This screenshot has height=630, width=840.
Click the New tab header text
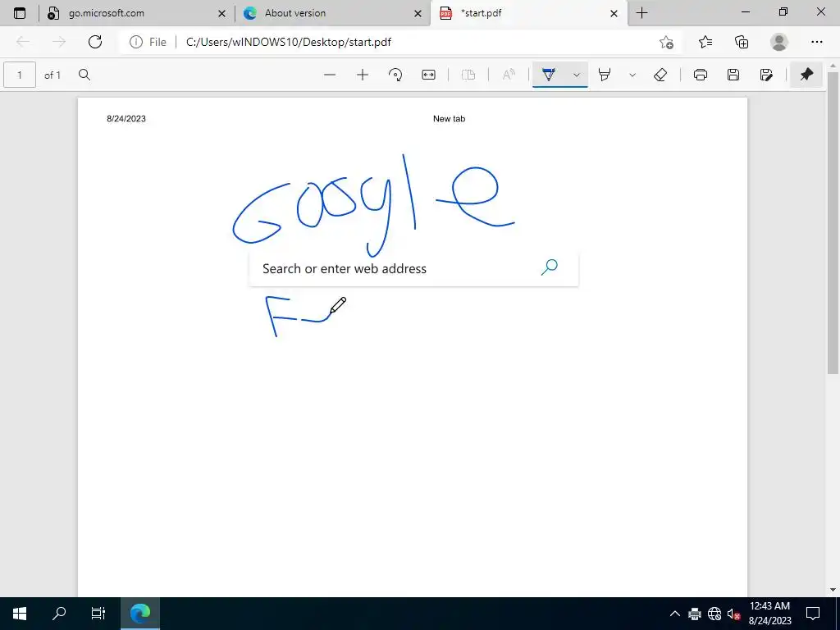click(449, 119)
